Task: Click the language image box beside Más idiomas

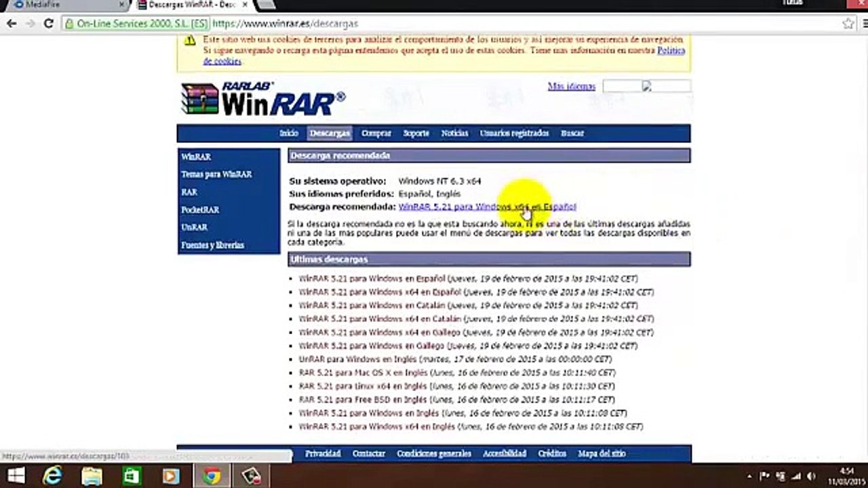Action: 647,86
